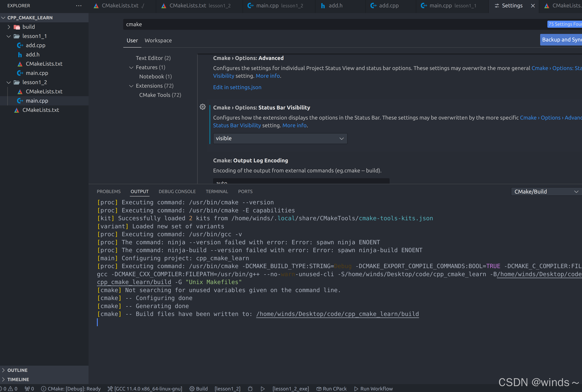Open errors and warnings status indicator
Viewport: 582px width, 392px height.
[9, 388]
